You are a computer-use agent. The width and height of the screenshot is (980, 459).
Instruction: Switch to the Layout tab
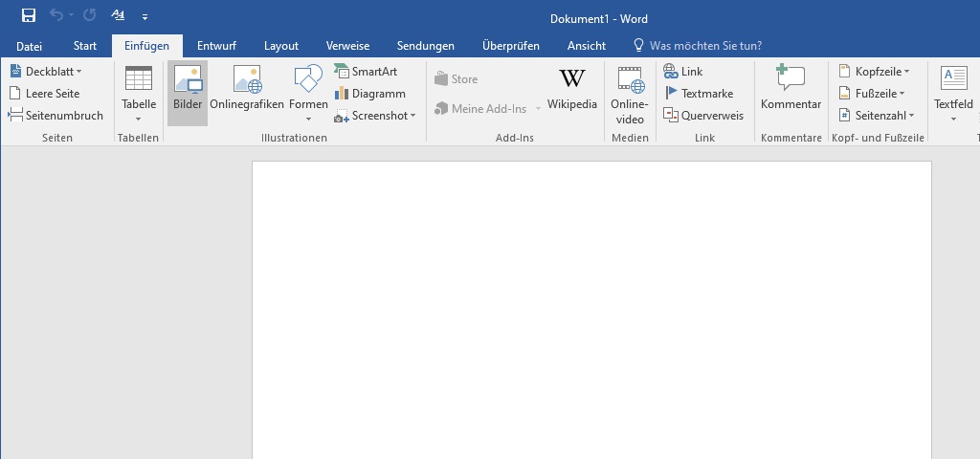point(281,46)
